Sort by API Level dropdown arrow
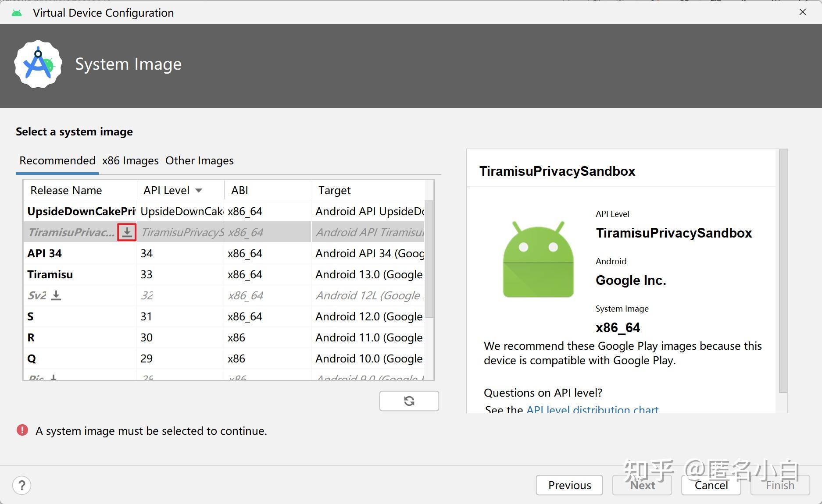822x504 pixels. [199, 191]
